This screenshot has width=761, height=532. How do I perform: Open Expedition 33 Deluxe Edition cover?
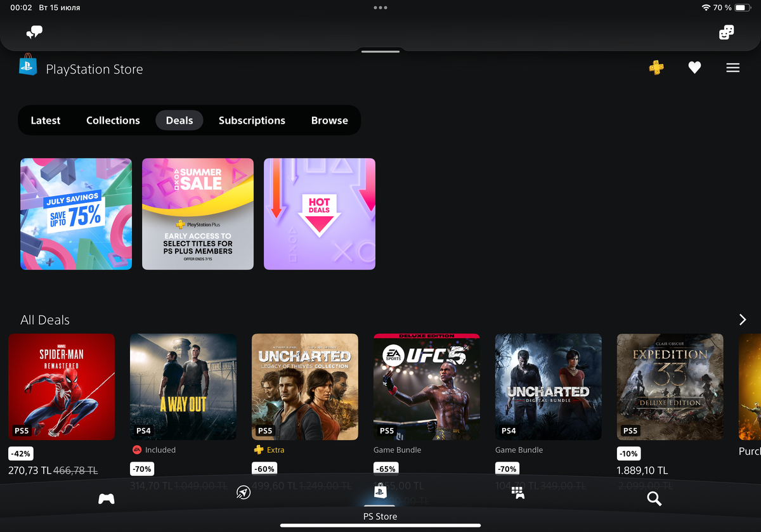click(x=670, y=387)
